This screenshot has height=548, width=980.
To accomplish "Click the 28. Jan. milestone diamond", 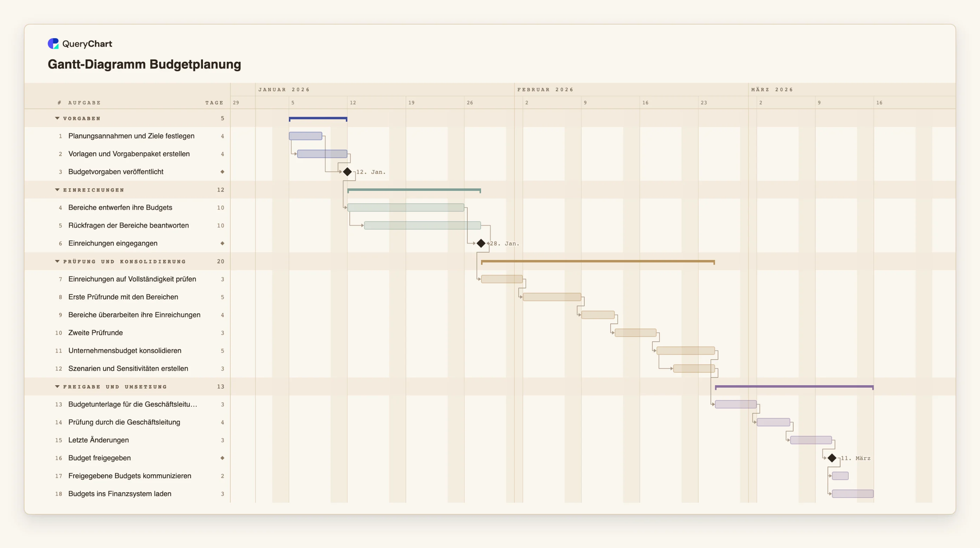I will [481, 243].
